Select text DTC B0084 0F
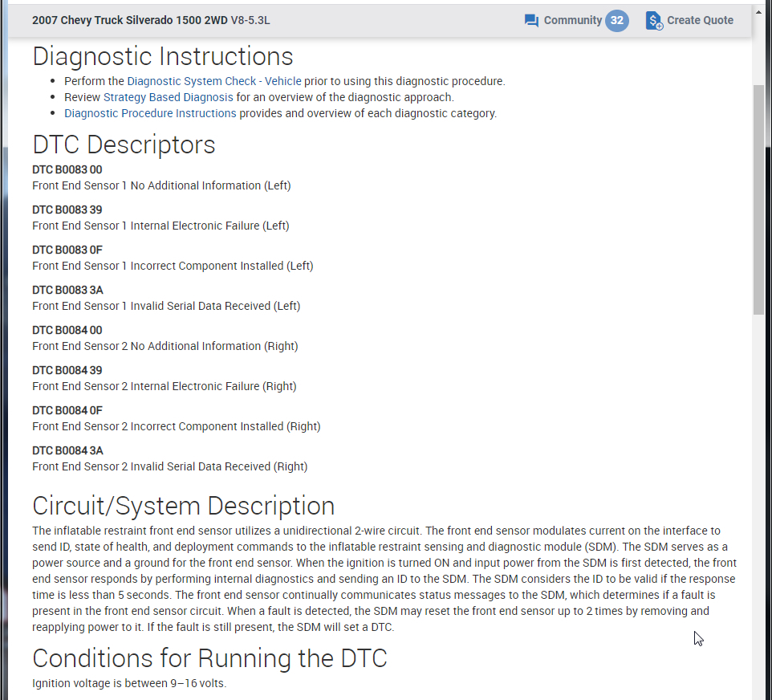This screenshot has height=700, width=772. tap(67, 411)
